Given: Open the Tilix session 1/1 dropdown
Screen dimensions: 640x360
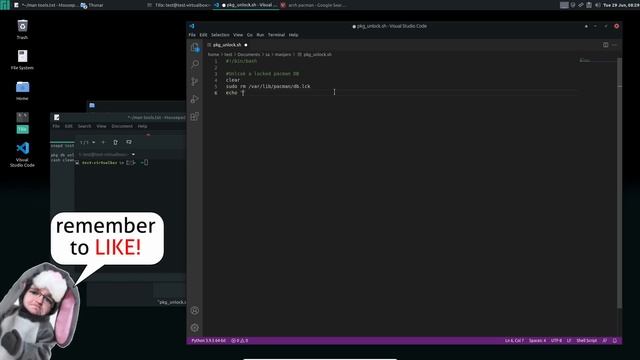Looking at the screenshot, I should click(x=87, y=142).
